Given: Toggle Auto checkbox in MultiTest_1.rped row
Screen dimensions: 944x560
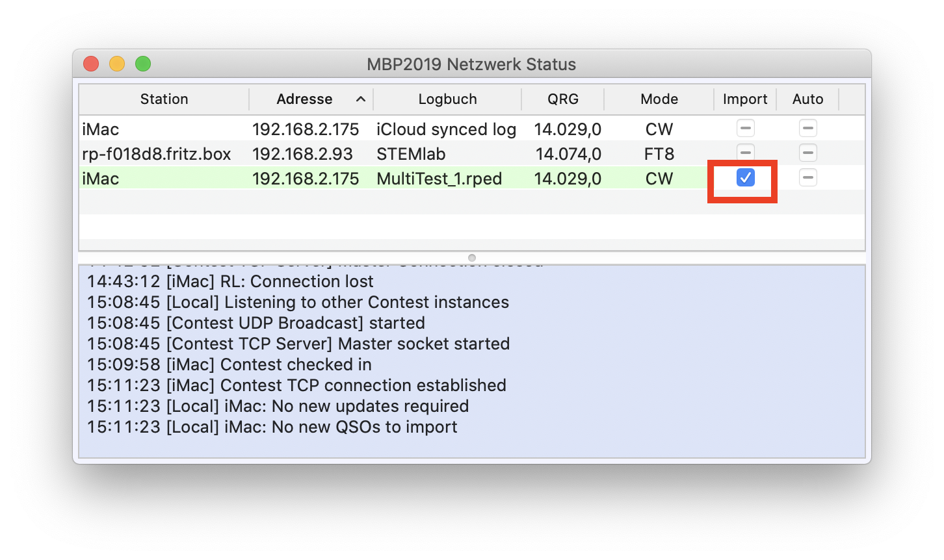Looking at the screenshot, I should pyautogui.click(x=807, y=178).
